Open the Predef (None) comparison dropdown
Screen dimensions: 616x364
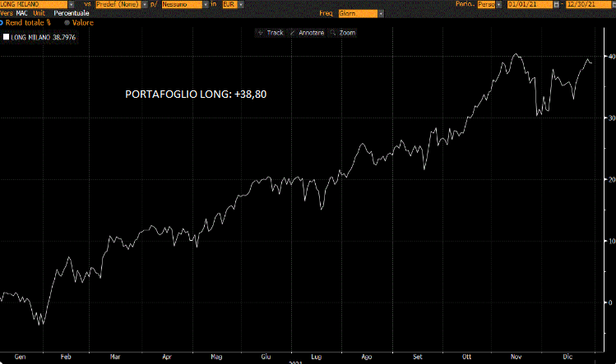tap(145, 4)
